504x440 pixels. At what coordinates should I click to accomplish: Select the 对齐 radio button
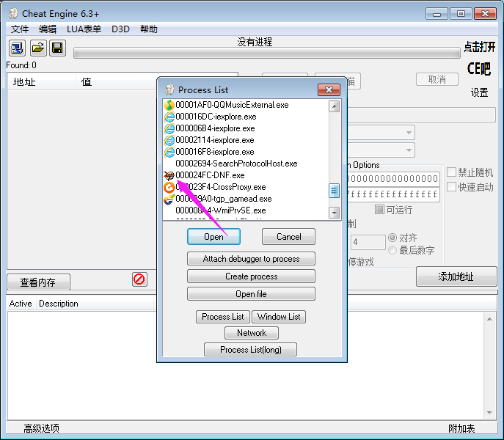pyautogui.click(x=392, y=238)
